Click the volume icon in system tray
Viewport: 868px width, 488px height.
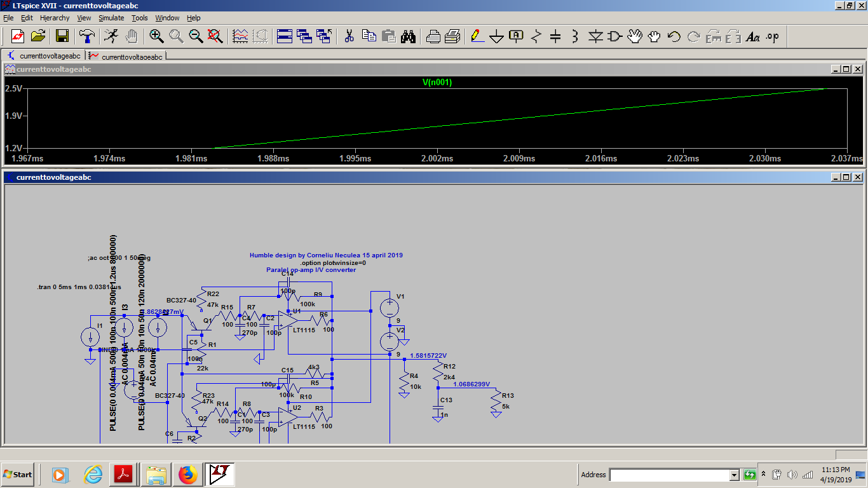coord(792,475)
